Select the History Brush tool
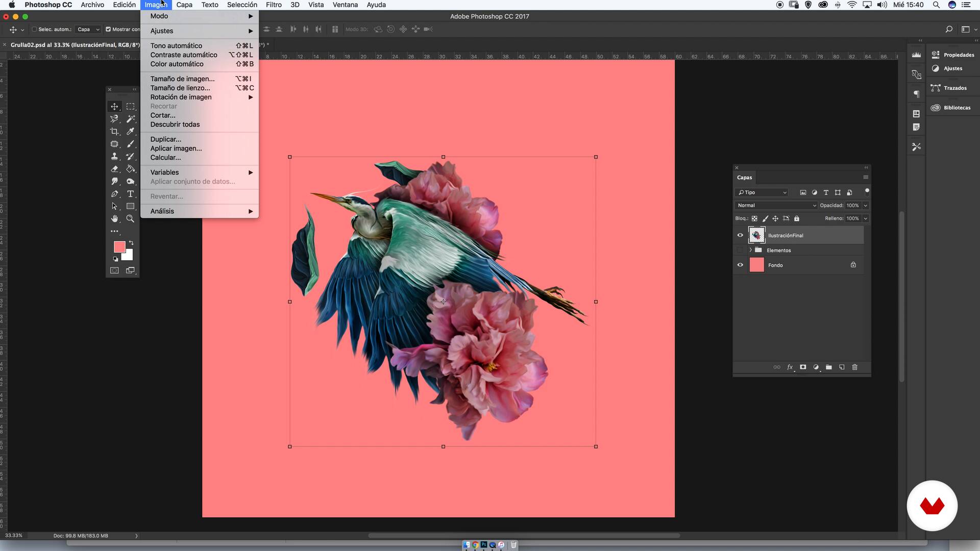Screen dimensions: 980x551 tap(131, 157)
